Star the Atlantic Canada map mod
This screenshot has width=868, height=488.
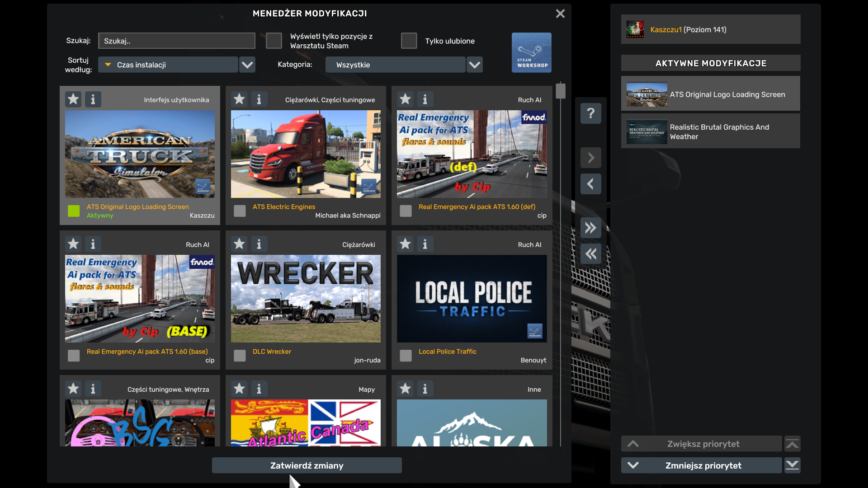click(x=239, y=389)
